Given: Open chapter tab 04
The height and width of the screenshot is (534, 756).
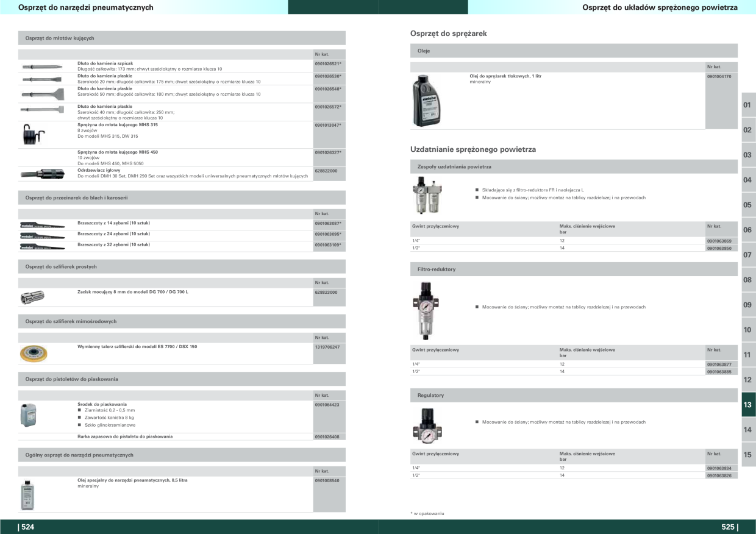Looking at the screenshot, I should point(748,180).
